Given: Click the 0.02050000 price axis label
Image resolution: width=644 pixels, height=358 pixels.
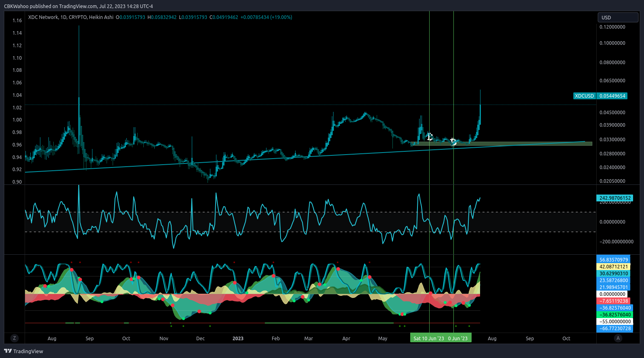Looking at the screenshot, I should click(x=612, y=181).
